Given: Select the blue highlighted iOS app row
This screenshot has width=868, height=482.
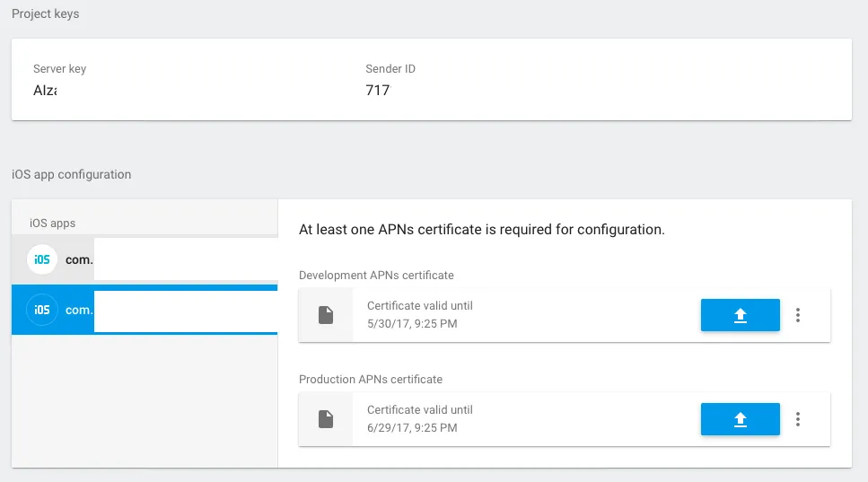Looking at the screenshot, I should tap(144, 310).
